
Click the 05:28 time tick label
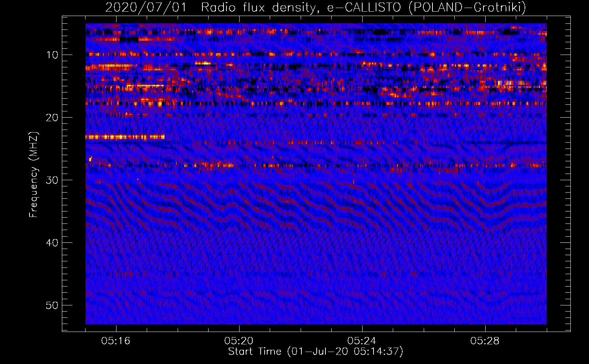tap(485, 341)
